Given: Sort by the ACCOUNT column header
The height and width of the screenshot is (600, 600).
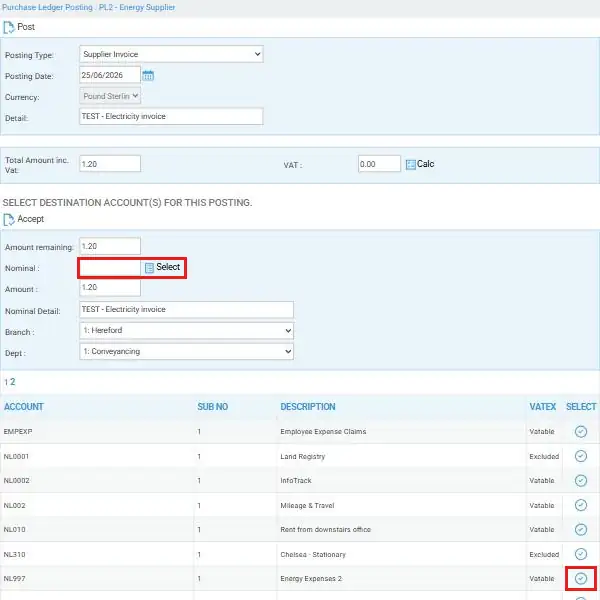Looking at the screenshot, I should click(24, 407).
